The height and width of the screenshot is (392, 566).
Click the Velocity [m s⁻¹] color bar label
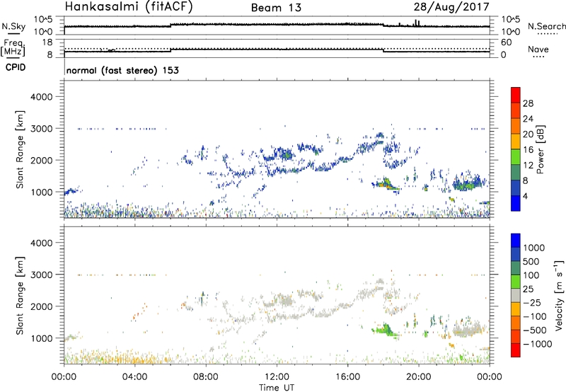point(559,295)
